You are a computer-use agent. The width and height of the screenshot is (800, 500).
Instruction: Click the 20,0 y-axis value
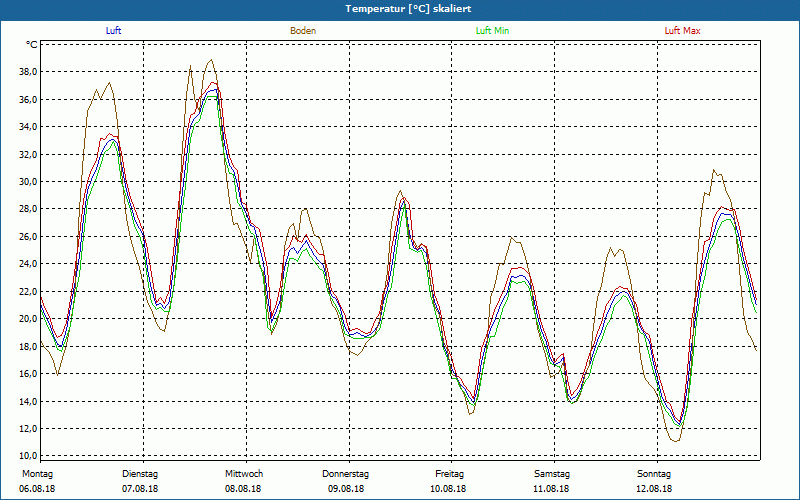(x=29, y=319)
